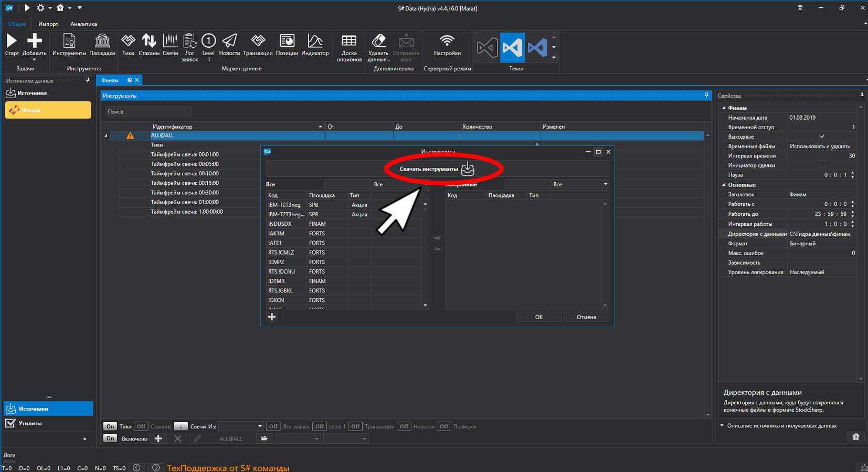Toggle the Лог заявок Off switch
The height and width of the screenshot is (472, 868).
tap(273, 426)
